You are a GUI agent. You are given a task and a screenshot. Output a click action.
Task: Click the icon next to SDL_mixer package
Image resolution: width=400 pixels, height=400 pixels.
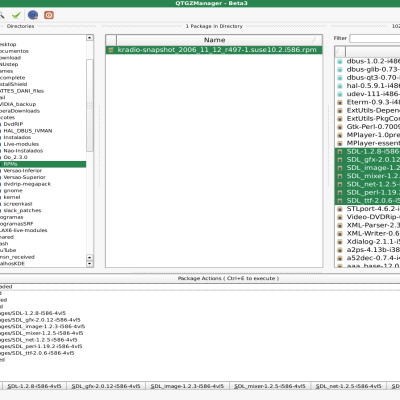click(340, 176)
